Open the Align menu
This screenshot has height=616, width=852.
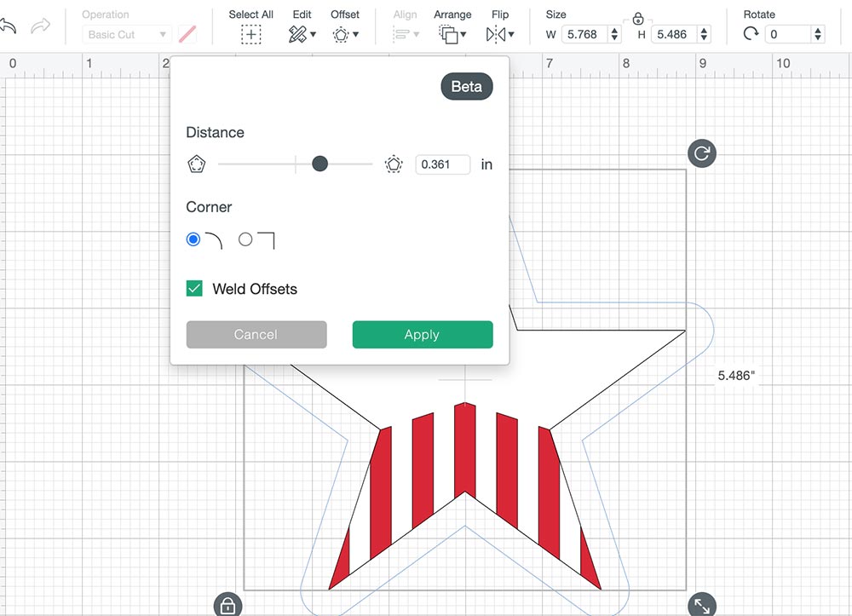[406, 35]
